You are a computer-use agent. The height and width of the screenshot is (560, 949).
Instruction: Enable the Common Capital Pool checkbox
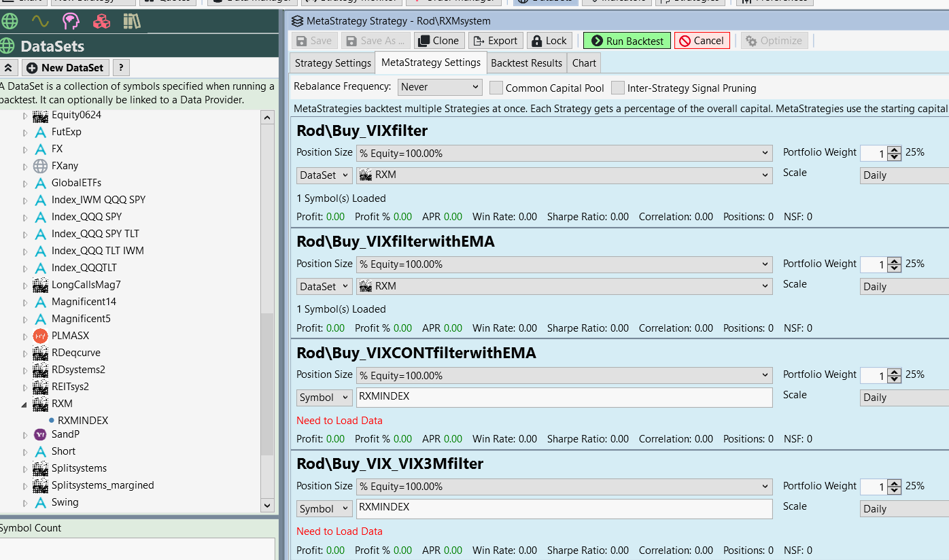(x=496, y=88)
